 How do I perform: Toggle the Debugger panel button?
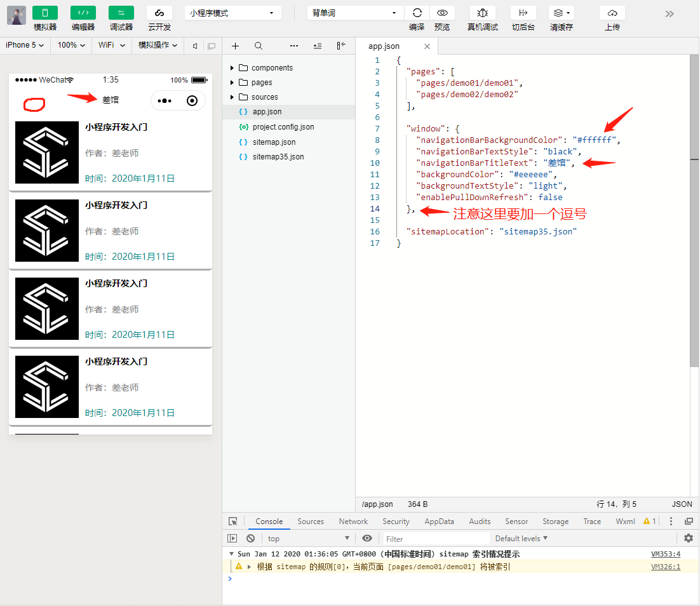coord(121,13)
